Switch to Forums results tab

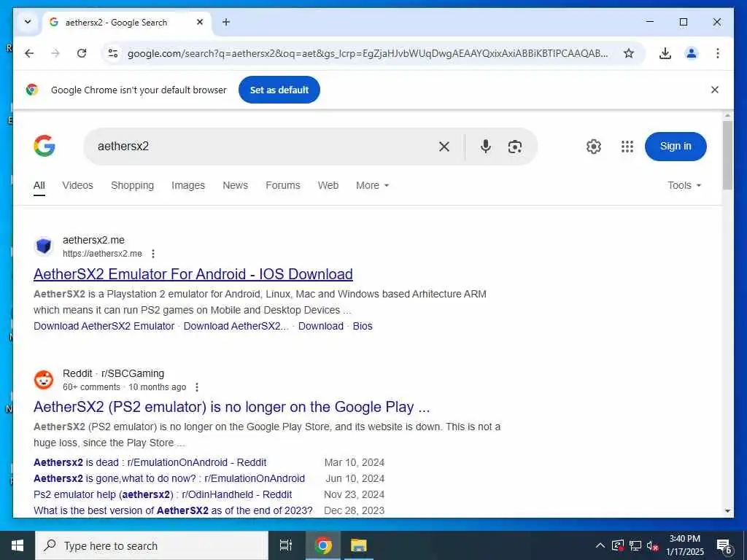coord(283,185)
